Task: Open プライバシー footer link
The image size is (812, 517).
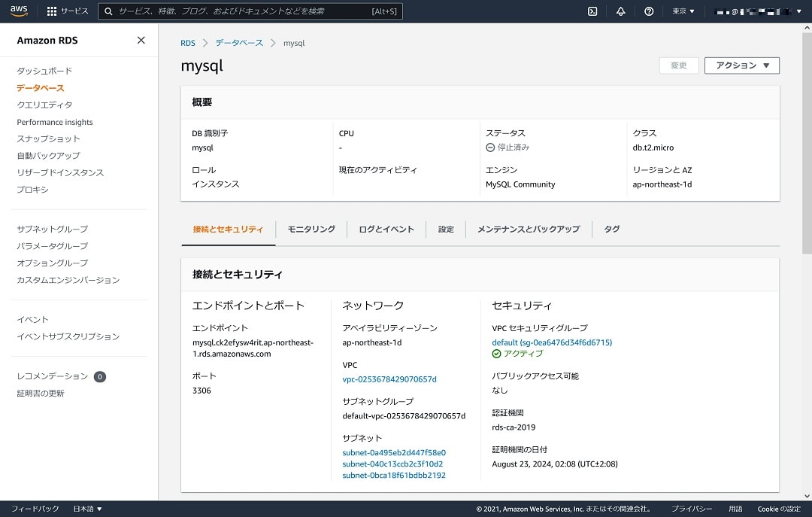Action: click(692, 509)
